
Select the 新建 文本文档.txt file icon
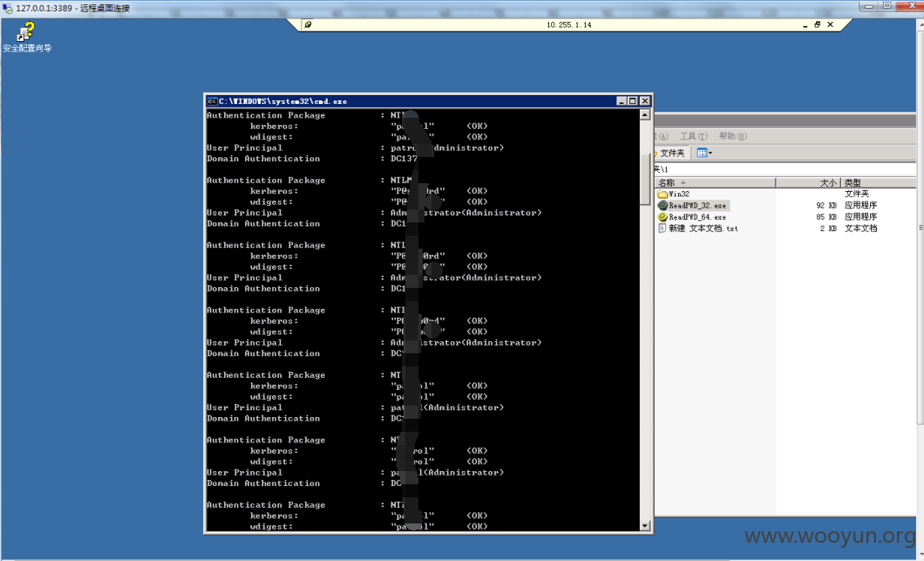pos(662,229)
